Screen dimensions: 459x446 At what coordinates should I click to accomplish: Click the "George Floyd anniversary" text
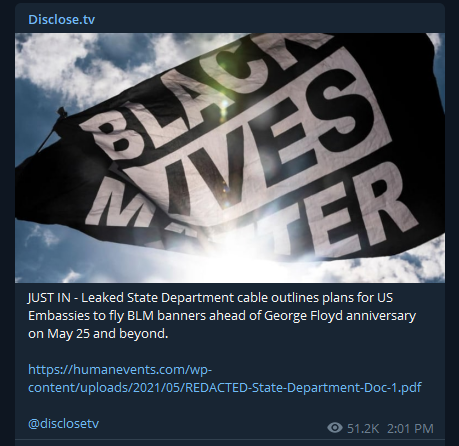pyautogui.click(x=340, y=316)
